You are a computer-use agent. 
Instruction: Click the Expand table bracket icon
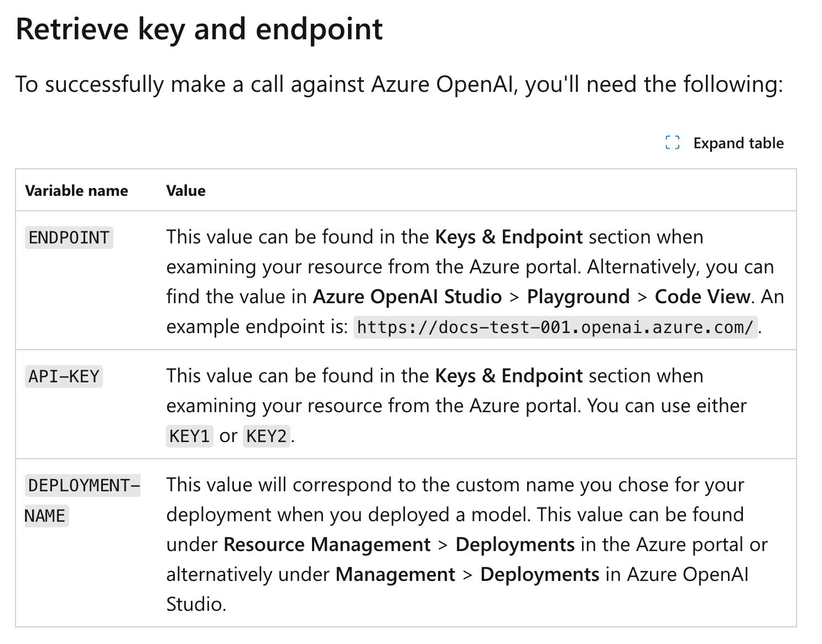tap(672, 143)
